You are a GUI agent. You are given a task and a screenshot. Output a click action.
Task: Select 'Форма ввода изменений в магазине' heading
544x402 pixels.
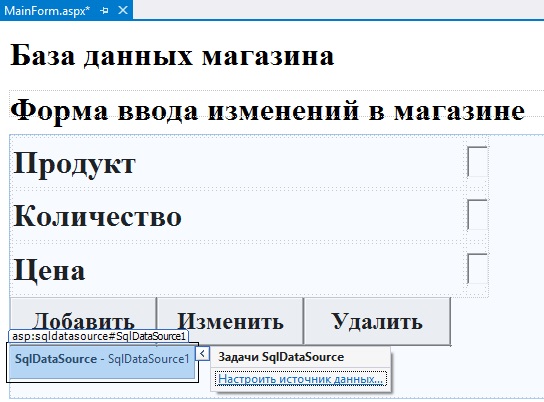(267, 110)
